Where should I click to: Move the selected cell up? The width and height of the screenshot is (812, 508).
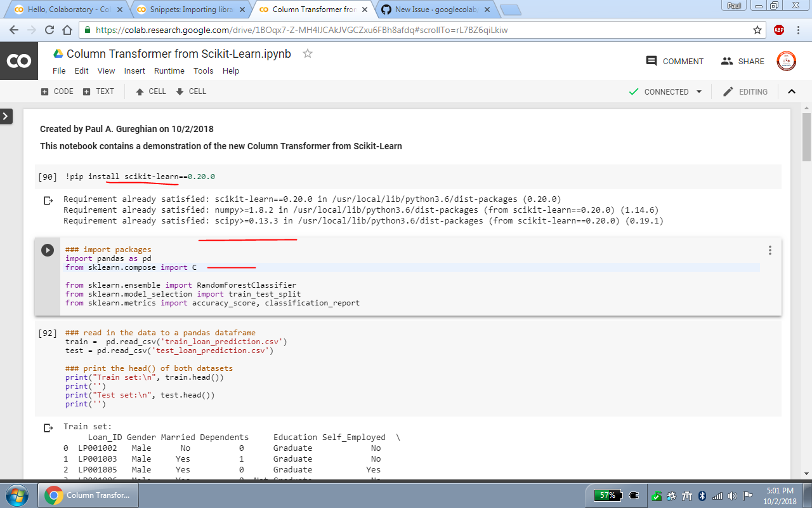click(150, 91)
